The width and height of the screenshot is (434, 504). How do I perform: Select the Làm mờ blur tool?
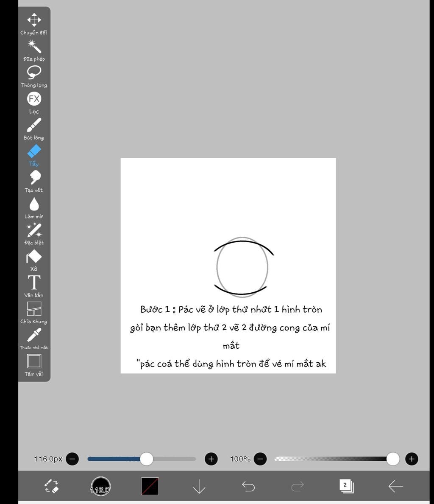(34, 208)
